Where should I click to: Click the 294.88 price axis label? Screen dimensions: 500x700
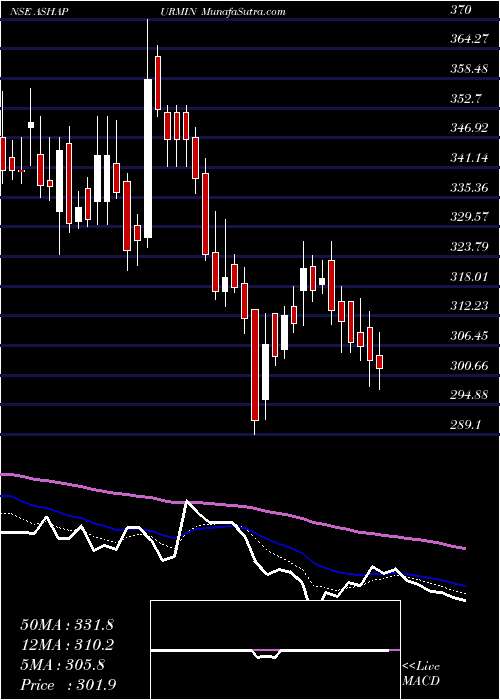coord(467,395)
